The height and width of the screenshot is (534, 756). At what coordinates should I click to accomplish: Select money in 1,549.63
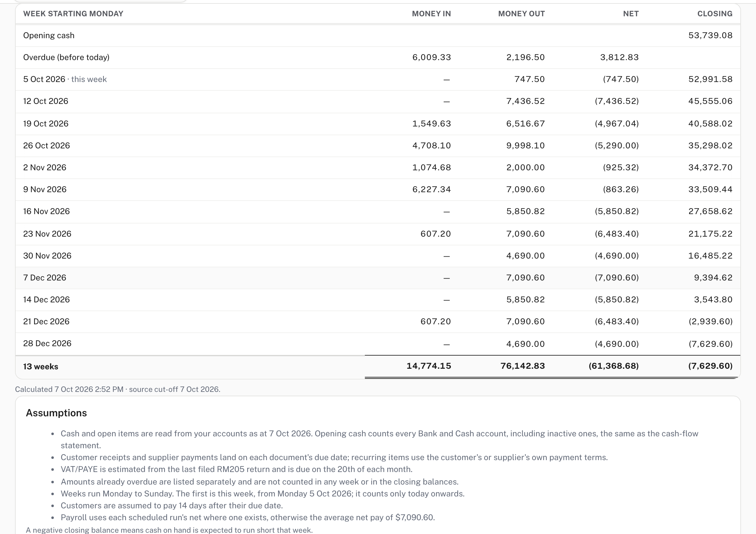click(x=431, y=124)
